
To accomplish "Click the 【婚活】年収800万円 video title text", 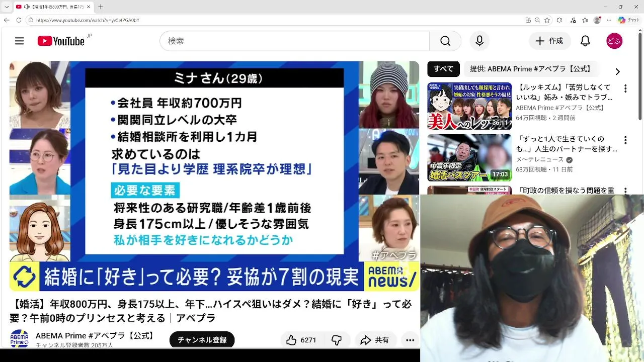I will (211, 311).
